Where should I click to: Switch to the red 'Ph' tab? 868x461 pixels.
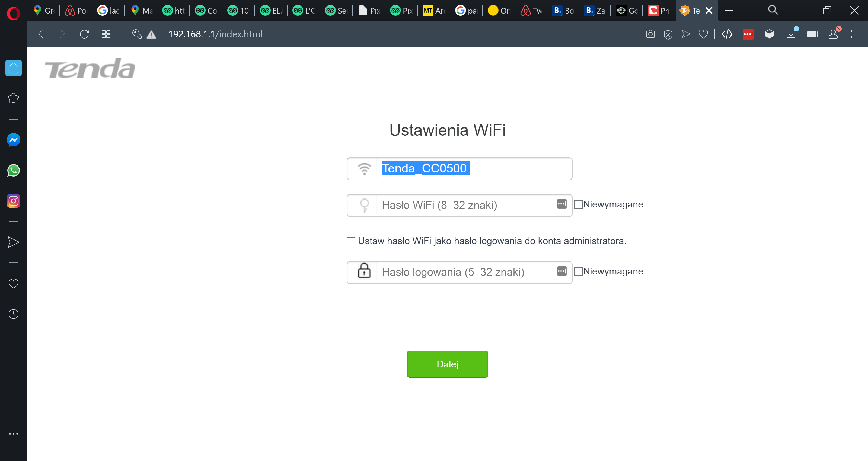[x=659, y=11]
